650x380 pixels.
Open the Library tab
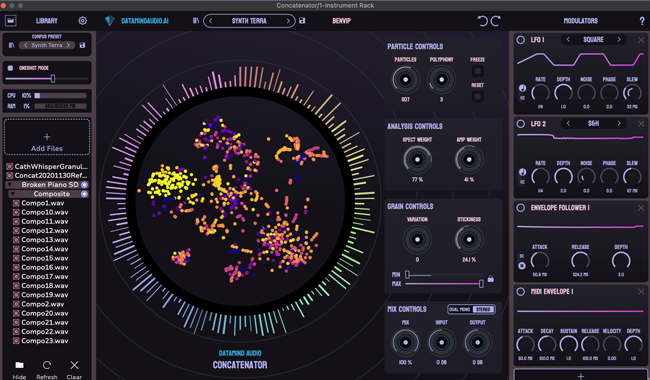tap(46, 21)
